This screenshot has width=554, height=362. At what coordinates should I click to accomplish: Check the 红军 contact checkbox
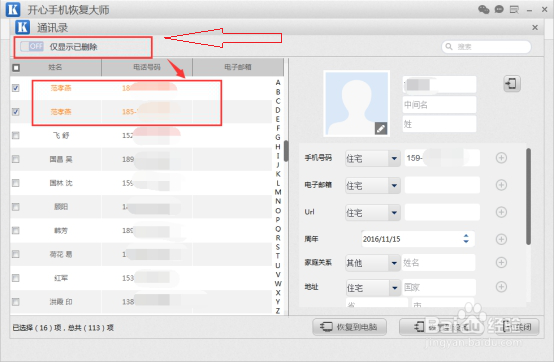tap(16, 278)
